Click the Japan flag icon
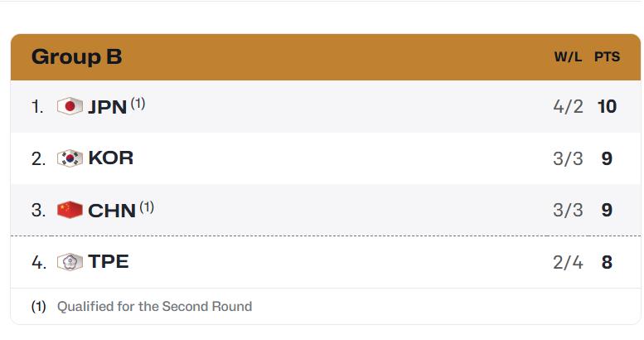The width and height of the screenshot is (644, 340). pyautogui.click(x=70, y=106)
